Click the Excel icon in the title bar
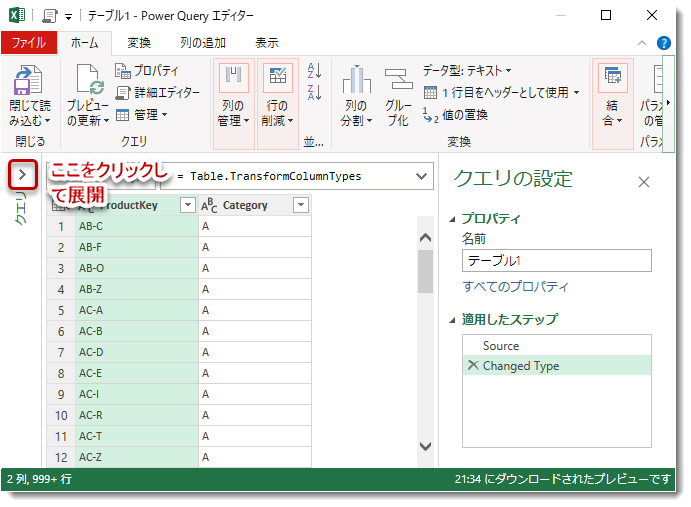 pyautogui.click(x=17, y=15)
